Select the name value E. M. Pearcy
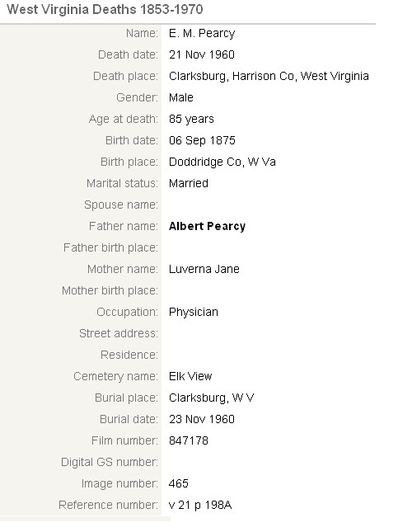 click(x=202, y=33)
